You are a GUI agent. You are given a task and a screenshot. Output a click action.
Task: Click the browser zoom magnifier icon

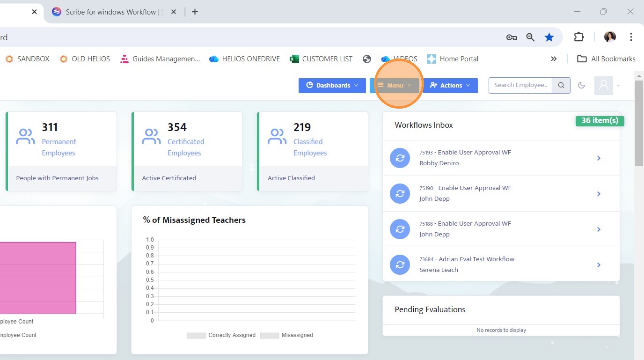[x=530, y=37]
